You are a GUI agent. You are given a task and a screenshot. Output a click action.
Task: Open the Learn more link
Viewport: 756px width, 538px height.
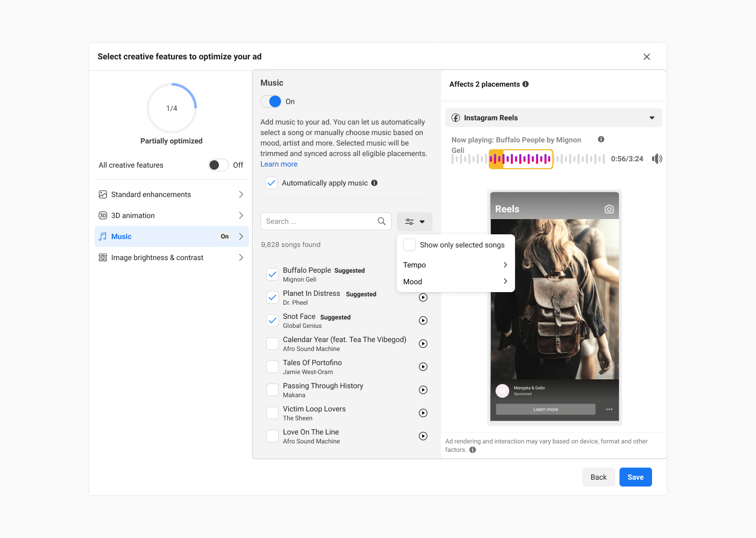click(279, 164)
